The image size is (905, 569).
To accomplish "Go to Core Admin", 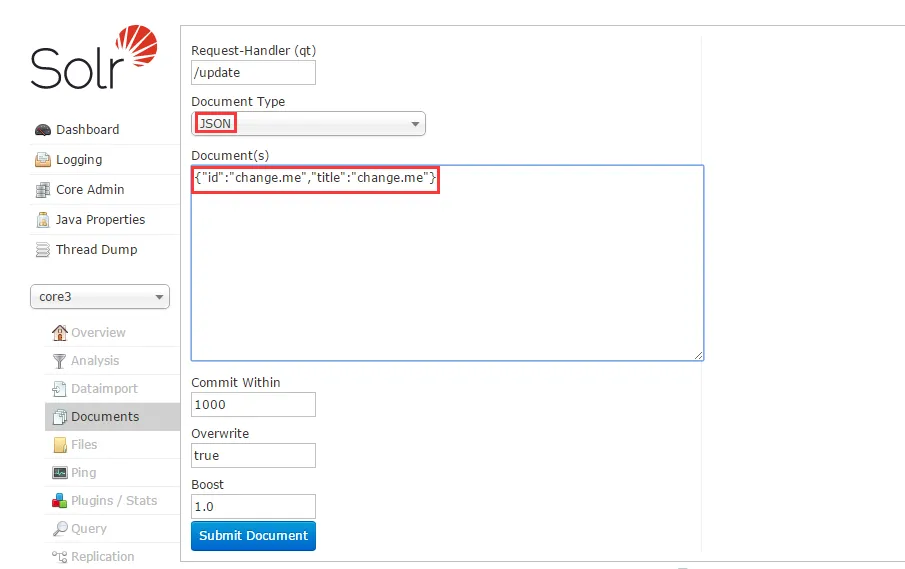I will [x=90, y=190].
